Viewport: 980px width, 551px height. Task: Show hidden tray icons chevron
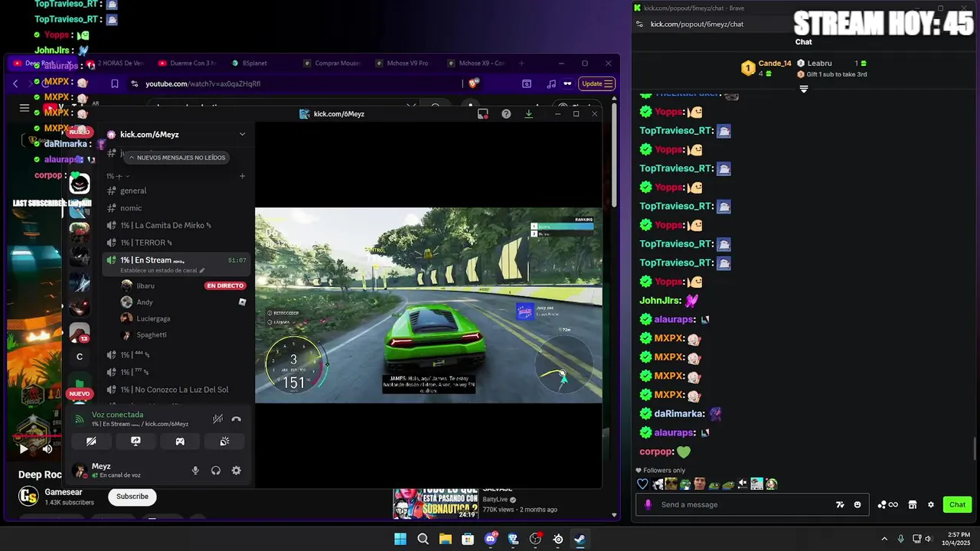coord(884,540)
